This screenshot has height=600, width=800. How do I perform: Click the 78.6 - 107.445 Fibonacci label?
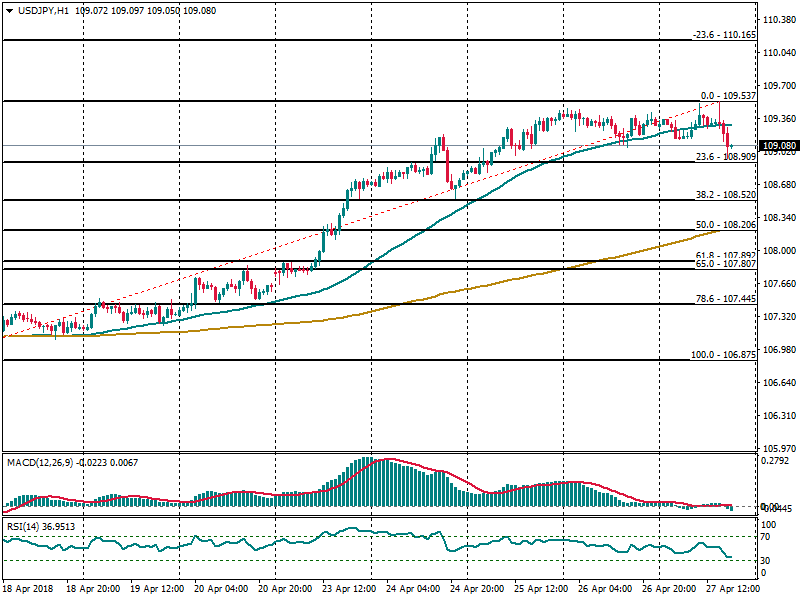[x=724, y=299]
